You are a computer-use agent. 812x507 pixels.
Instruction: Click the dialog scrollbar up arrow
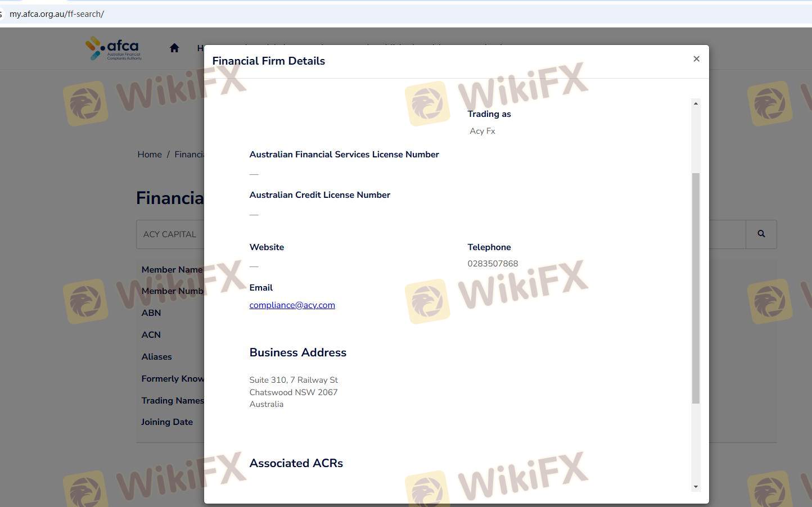point(696,103)
